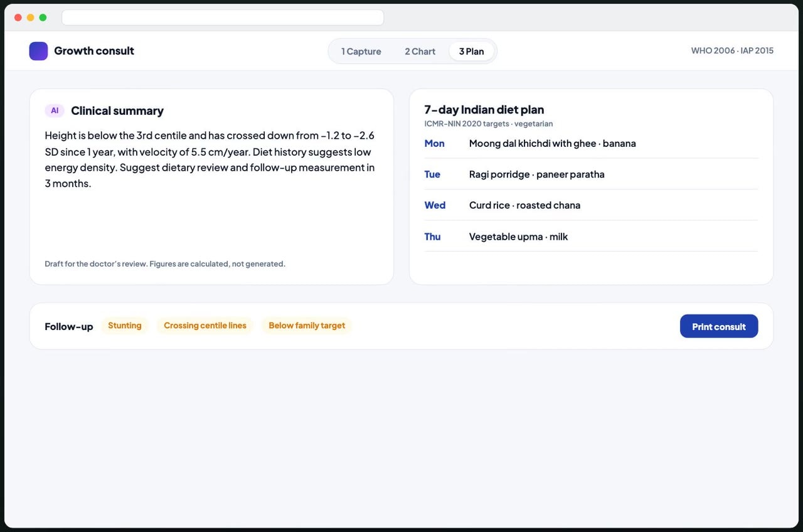Select the Wed day label
This screenshot has height=532, width=803.
click(x=435, y=205)
